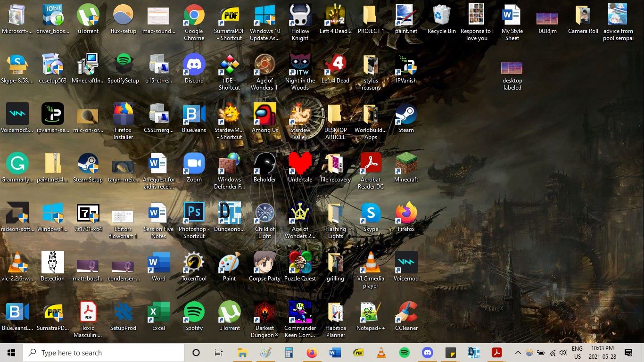
Task: Show hidden icons in the system tray
Action: [x=518, y=352]
